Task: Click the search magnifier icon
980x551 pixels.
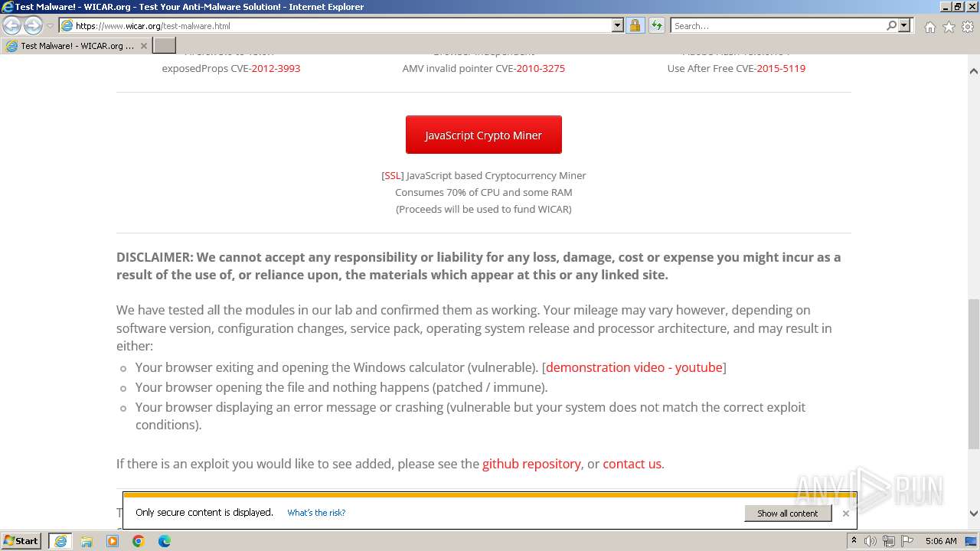Action: point(891,26)
